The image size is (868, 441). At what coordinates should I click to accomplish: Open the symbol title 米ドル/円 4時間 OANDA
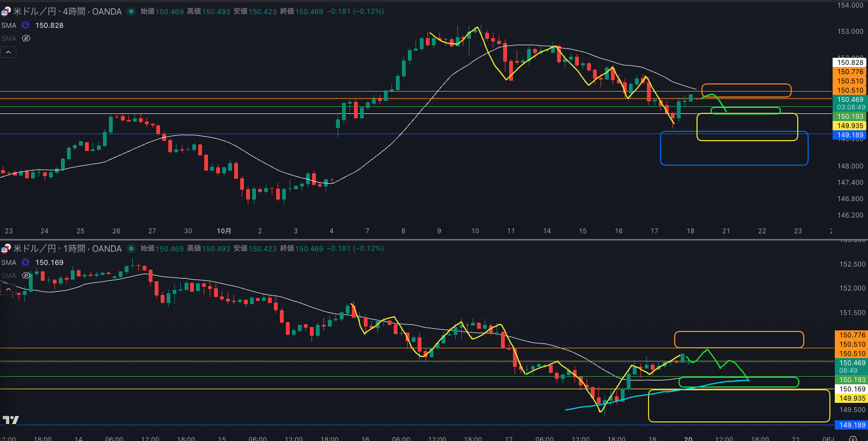click(x=67, y=11)
